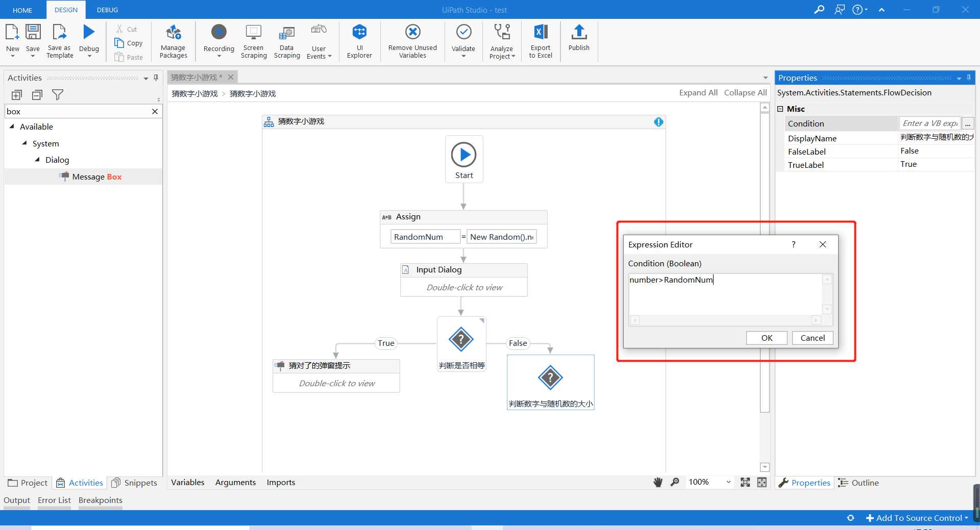Collapse the System tree node
980x530 pixels.
click(x=24, y=143)
